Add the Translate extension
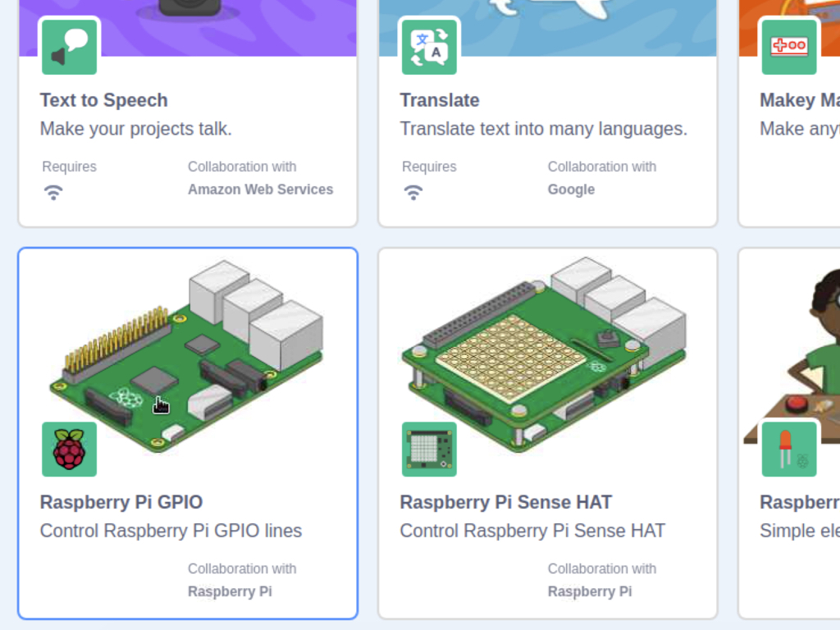 547,113
